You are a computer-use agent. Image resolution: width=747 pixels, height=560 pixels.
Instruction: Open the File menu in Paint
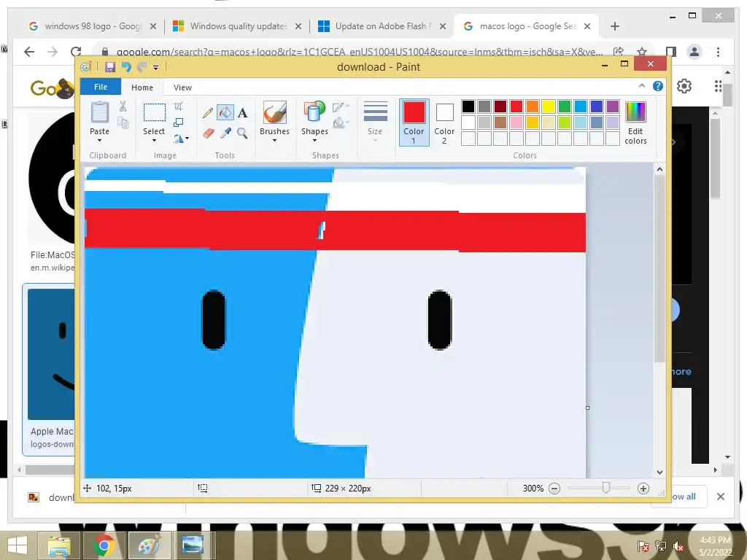[101, 87]
